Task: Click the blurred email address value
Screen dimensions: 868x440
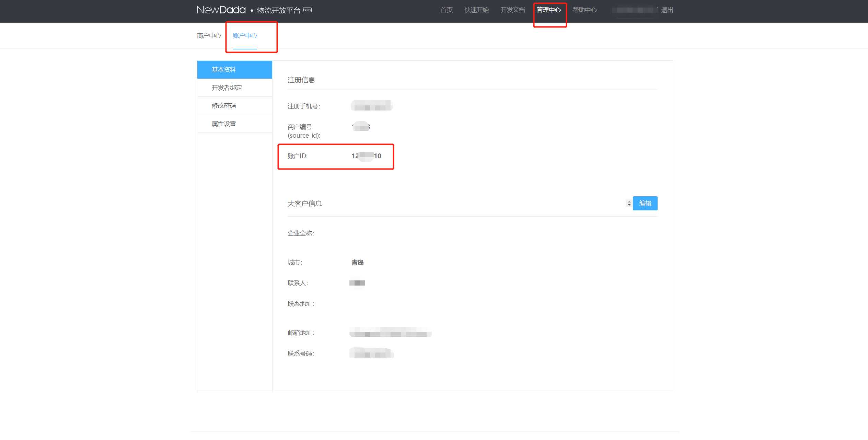Action: [x=391, y=332]
